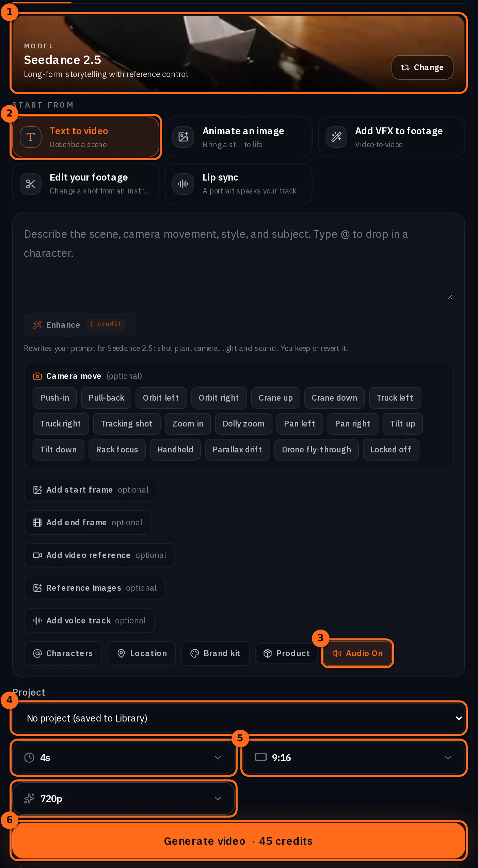The image size is (478, 868).
Task: Select the Text to video mode
Action: point(86,137)
